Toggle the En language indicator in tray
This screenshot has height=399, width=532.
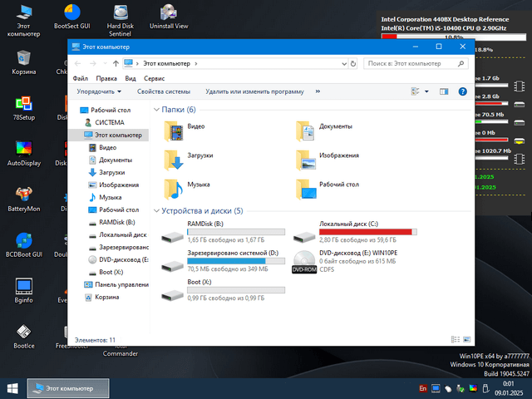click(423, 388)
